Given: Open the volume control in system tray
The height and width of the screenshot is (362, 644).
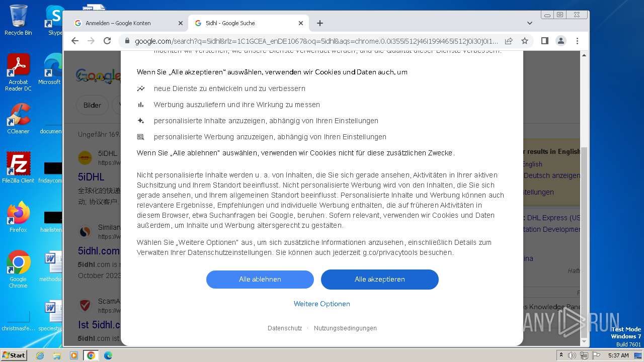Looking at the screenshot, I should pyautogui.click(x=573, y=355).
